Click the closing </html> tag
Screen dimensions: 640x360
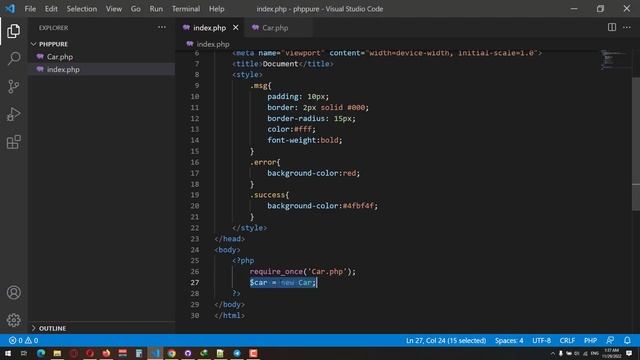click(x=229, y=315)
